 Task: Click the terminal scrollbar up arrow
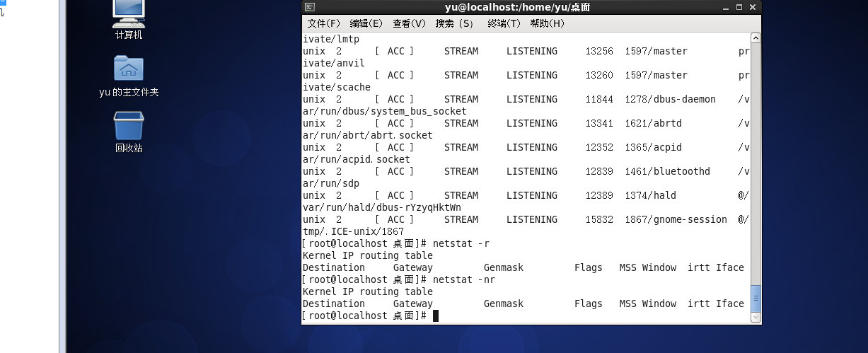point(756,37)
